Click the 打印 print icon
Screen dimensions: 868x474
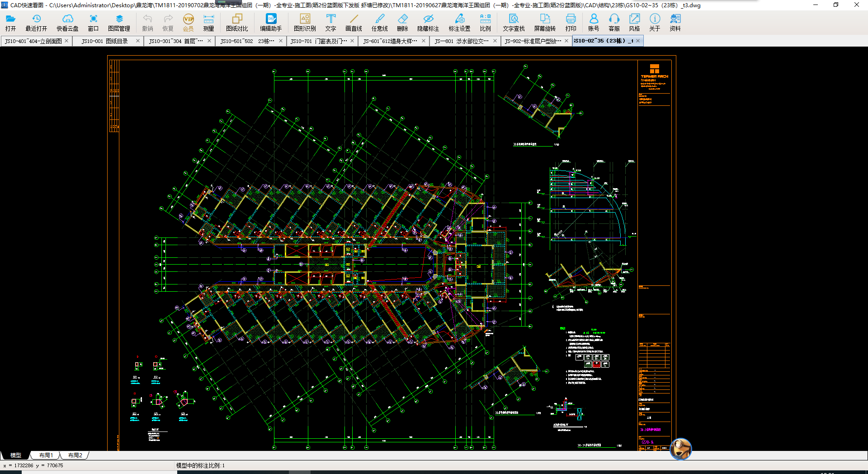[571, 23]
